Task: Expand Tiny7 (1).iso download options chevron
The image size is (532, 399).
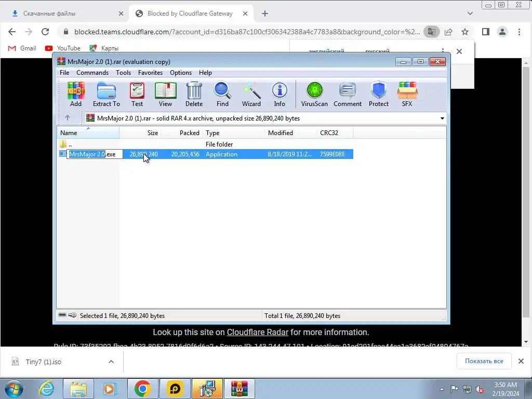Action: point(111,362)
